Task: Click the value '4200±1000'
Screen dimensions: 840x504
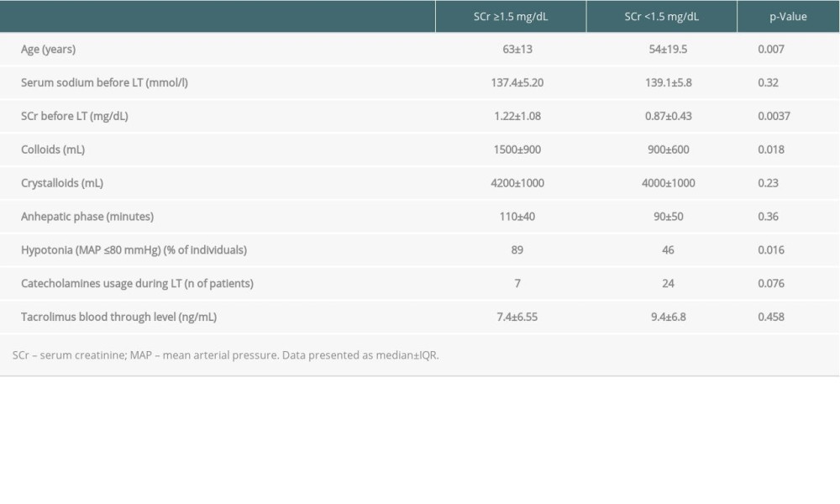Action: (517, 183)
